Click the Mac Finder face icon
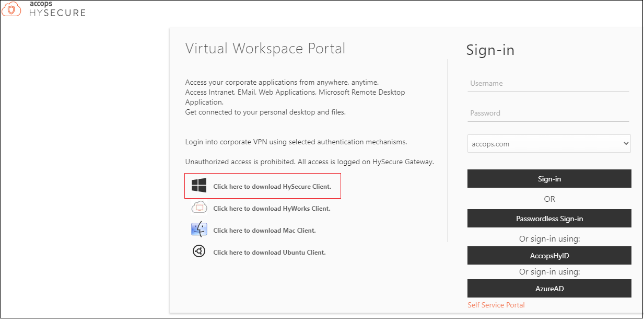Viewport: 644px width, 320px height. [199, 230]
